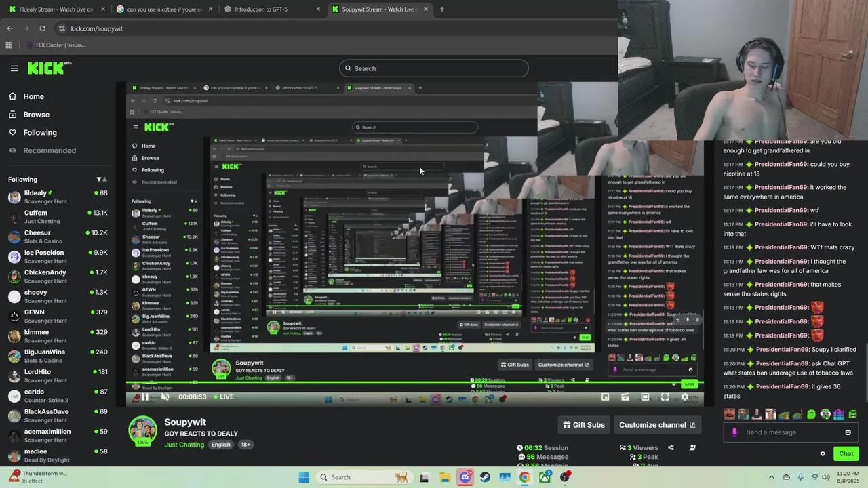
Task: Open lildealy channel in Following list
Action: tap(58, 197)
